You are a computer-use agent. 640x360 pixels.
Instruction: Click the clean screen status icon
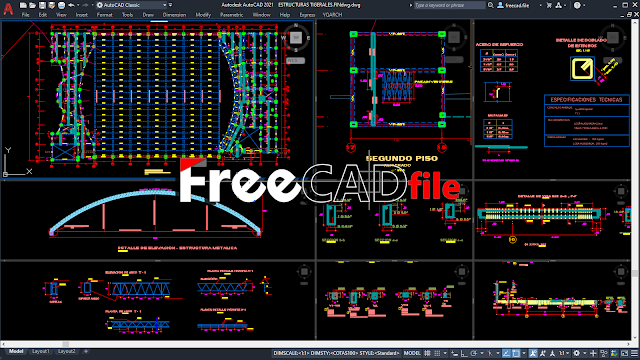(624, 353)
